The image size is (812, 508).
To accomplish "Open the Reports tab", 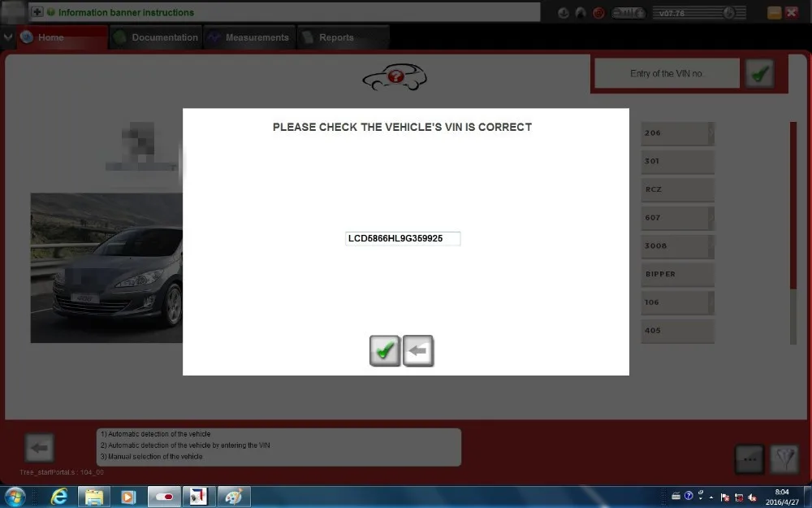I will [x=343, y=37].
